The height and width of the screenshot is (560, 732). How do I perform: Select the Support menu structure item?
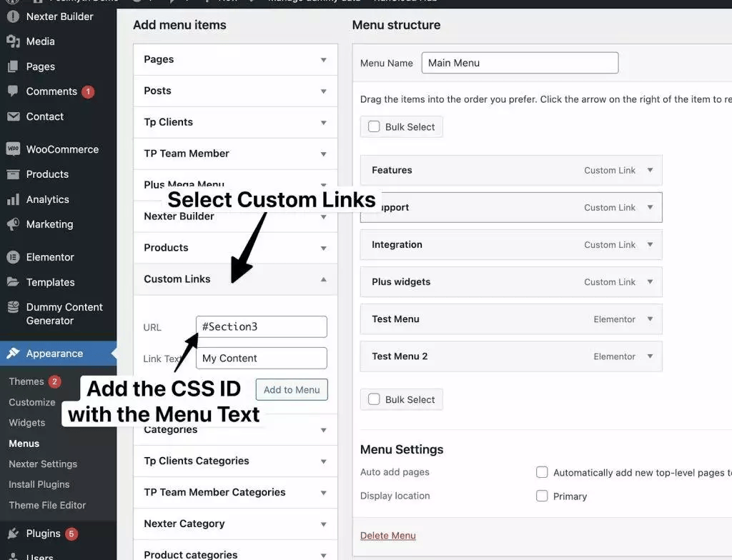tap(511, 208)
